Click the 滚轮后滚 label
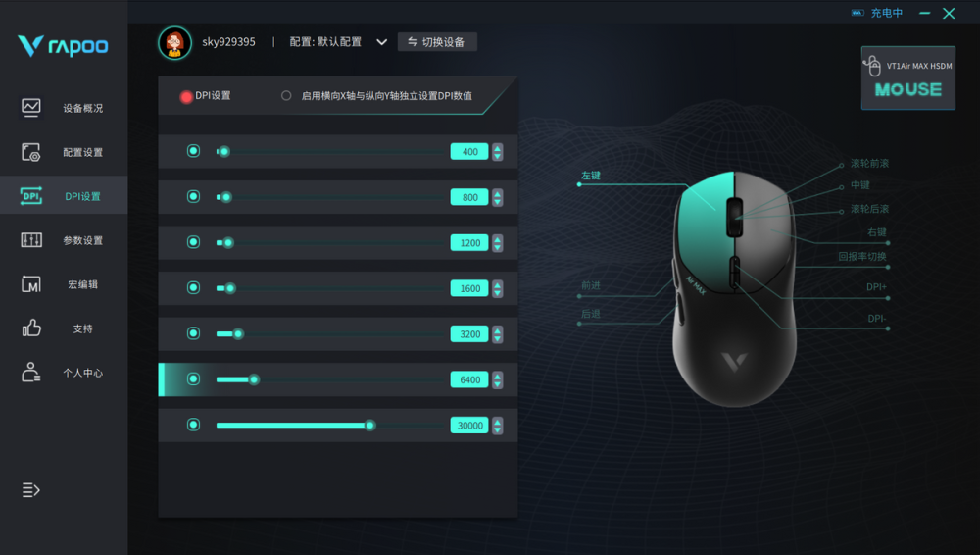 tap(869, 209)
